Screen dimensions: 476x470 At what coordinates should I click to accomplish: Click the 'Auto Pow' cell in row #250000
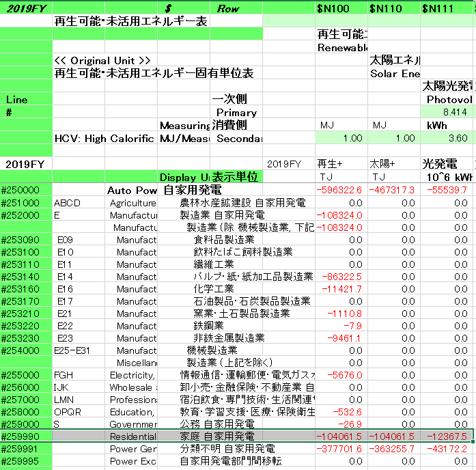[x=131, y=191]
